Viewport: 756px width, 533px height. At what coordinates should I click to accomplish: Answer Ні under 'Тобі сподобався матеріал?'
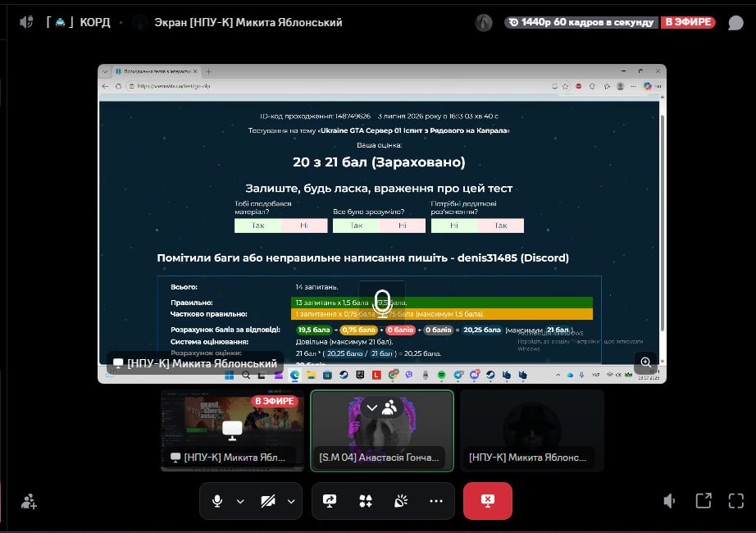click(x=304, y=225)
